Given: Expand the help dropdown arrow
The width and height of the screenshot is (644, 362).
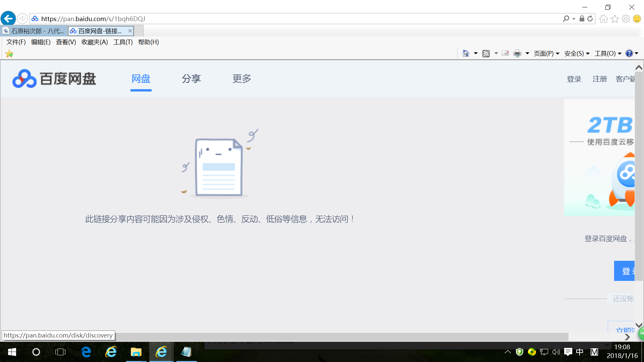Looking at the screenshot, I should click(x=636, y=53).
